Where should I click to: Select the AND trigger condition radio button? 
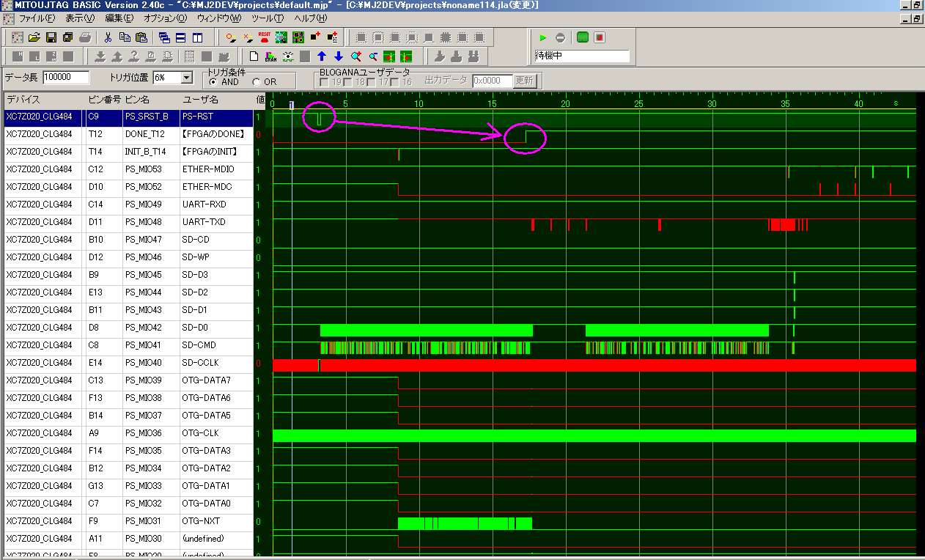[x=213, y=82]
